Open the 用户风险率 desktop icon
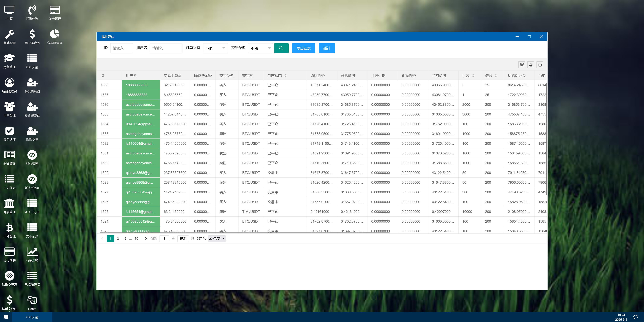The width and height of the screenshot is (644, 322). click(x=32, y=37)
